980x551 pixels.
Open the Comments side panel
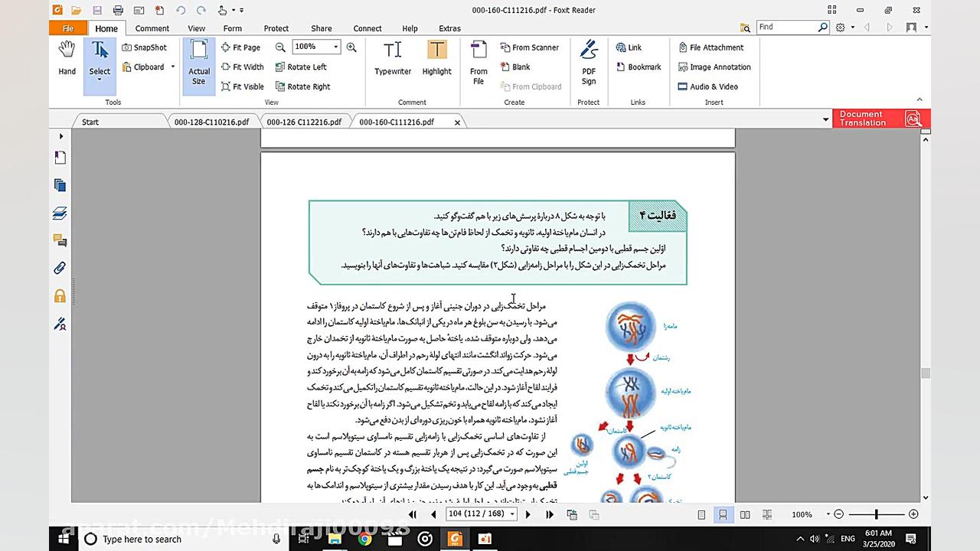[60, 240]
